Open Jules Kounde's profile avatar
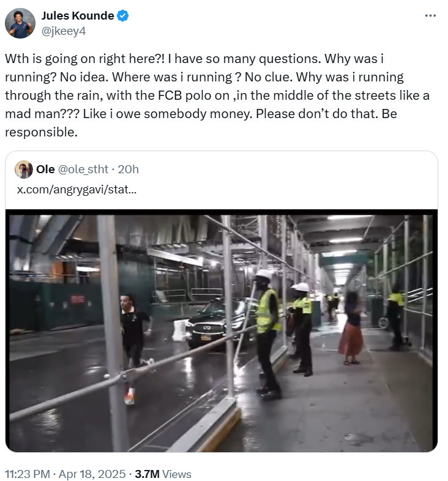Viewport: 448px width, 481px height. (x=20, y=23)
